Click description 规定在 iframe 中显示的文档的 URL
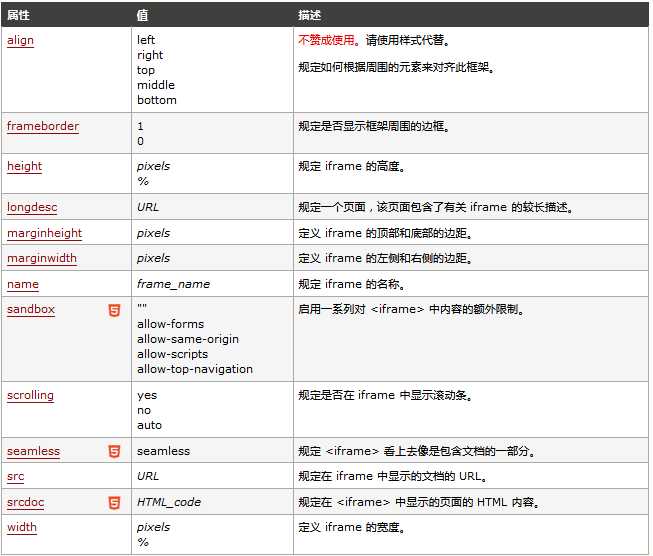The width and height of the screenshot is (653, 556). 392,476
